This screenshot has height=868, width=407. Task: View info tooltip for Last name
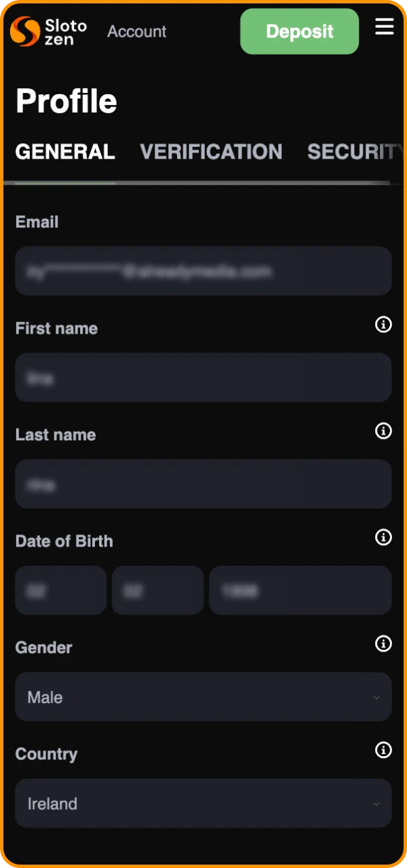click(383, 431)
